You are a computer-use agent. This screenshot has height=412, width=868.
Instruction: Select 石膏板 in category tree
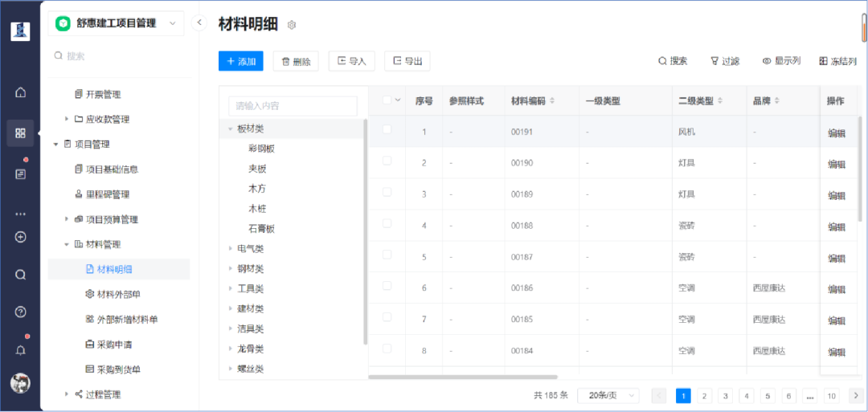tap(262, 229)
